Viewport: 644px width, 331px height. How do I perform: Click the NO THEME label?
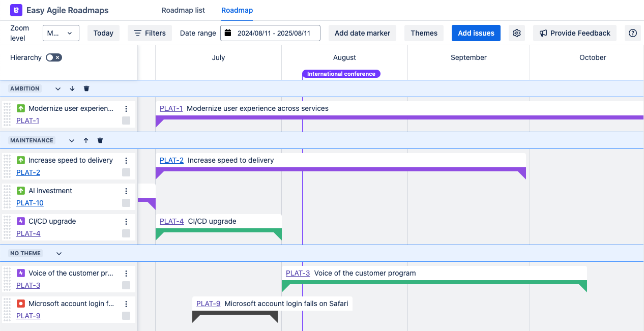pyautogui.click(x=25, y=253)
